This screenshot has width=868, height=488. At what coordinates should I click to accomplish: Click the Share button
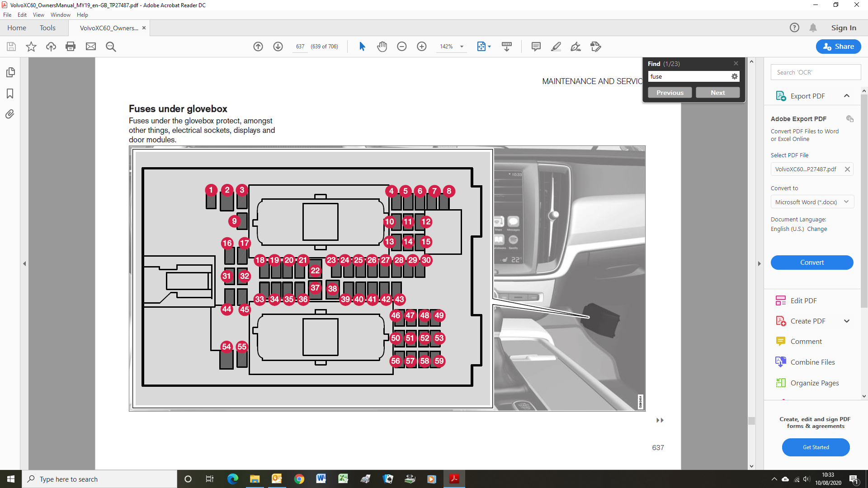pyautogui.click(x=839, y=47)
